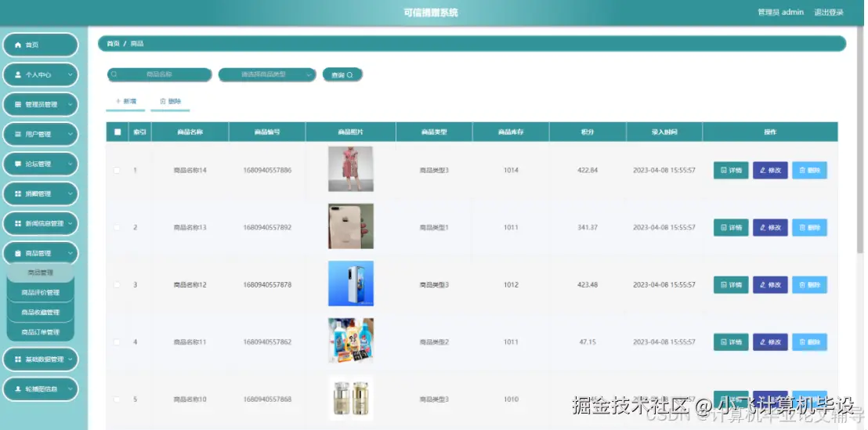Click the stock value 1014
This screenshot has width=868, height=430.
[x=511, y=171]
